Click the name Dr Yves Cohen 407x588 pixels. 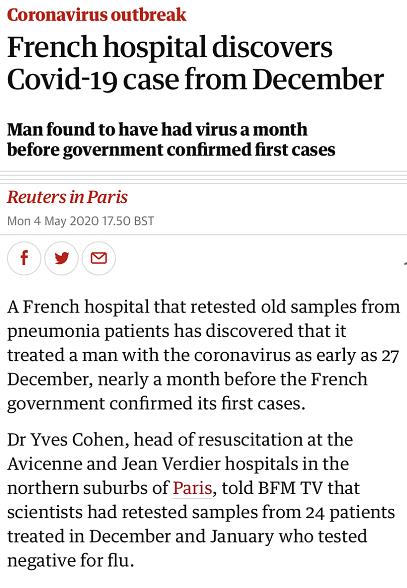point(65,440)
